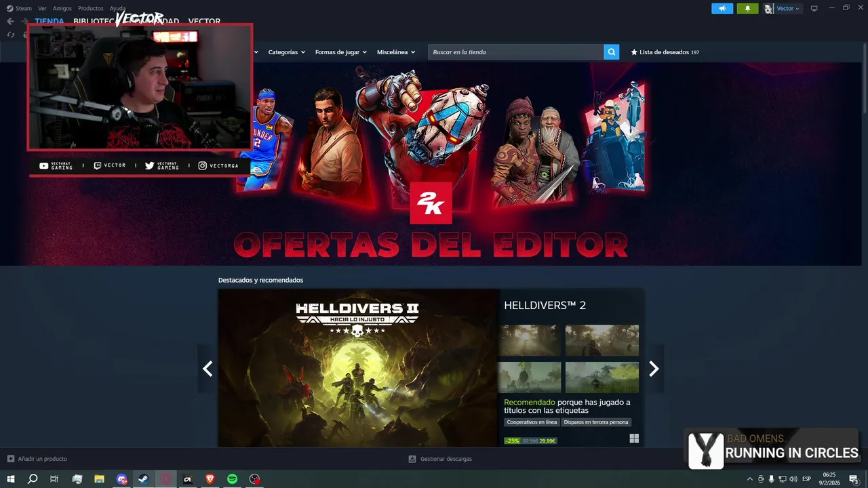Open the Helldivers II main capsule image
Viewport: 868px width, 488px height.
[x=358, y=368]
